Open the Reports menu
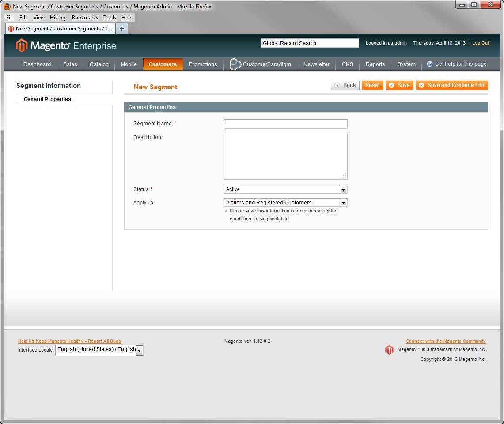Image resolution: width=504 pixels, height=424 pixels. point(375,64)
